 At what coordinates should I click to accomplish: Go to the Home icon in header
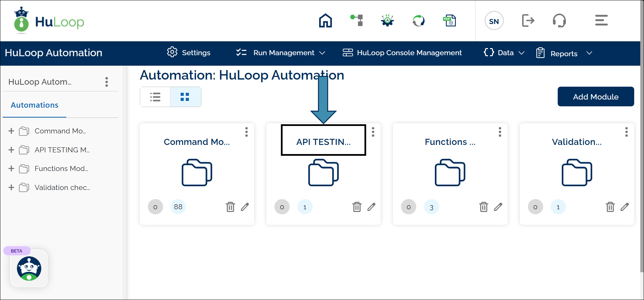325,21
